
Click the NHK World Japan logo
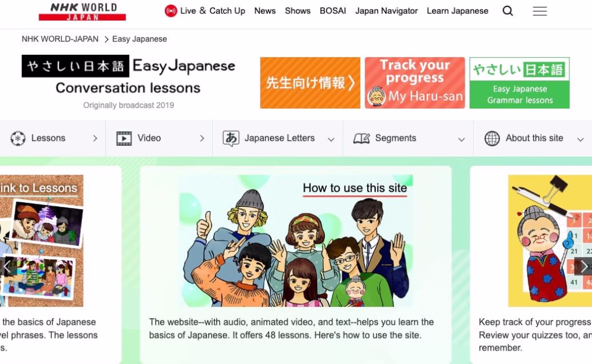pyautogui.click(x=82, y=12)
